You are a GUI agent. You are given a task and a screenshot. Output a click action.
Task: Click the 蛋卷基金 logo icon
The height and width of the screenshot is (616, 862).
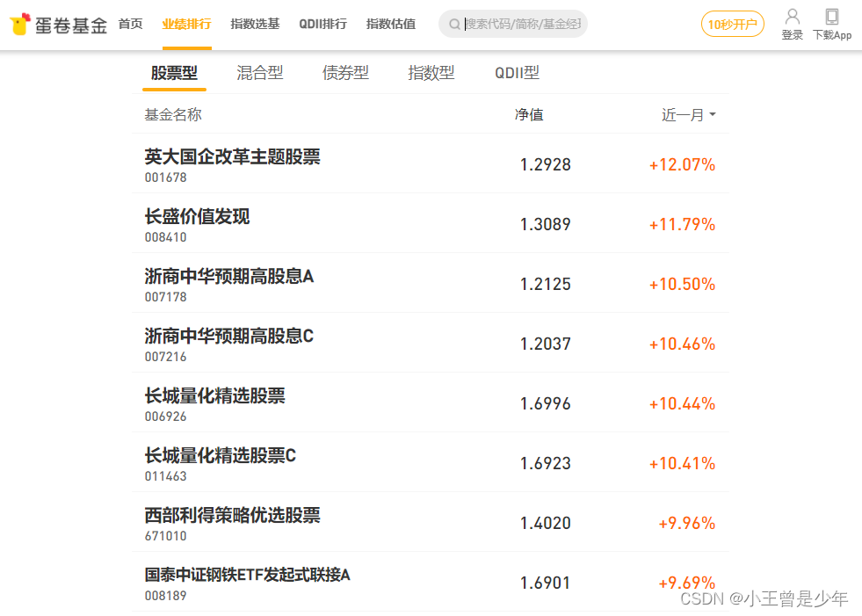click(x=20, y=24)
